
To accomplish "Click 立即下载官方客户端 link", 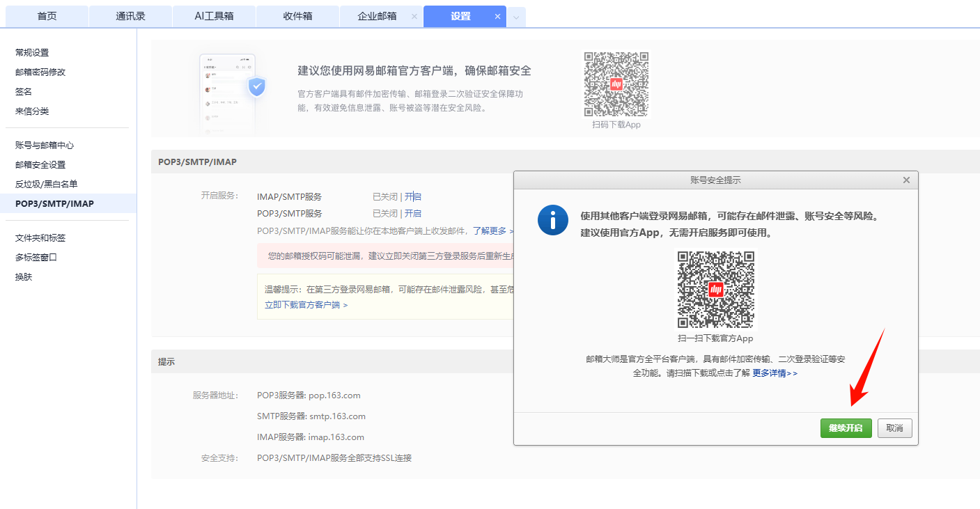I will (306, 304).
